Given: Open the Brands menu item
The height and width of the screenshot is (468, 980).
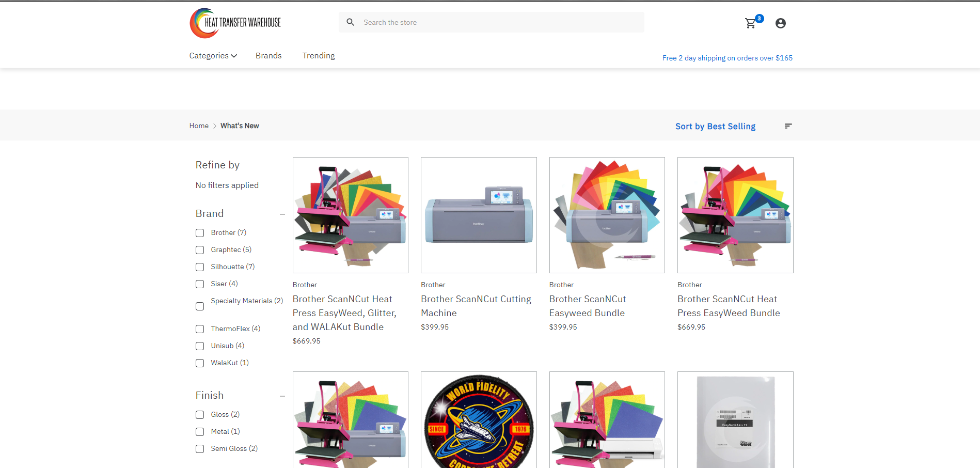Looking at the screenshot, I should [x=268, y=56].
